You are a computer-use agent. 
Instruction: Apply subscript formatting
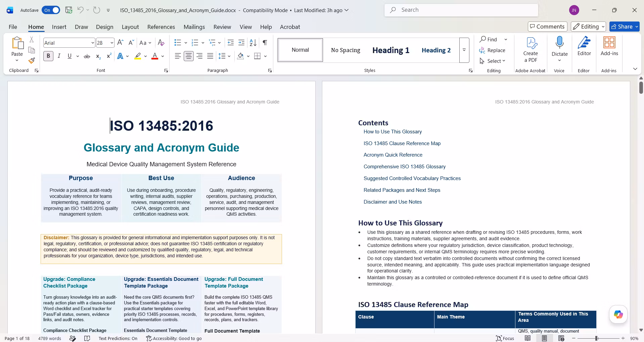pyautogui.click(x=98, y=56)
